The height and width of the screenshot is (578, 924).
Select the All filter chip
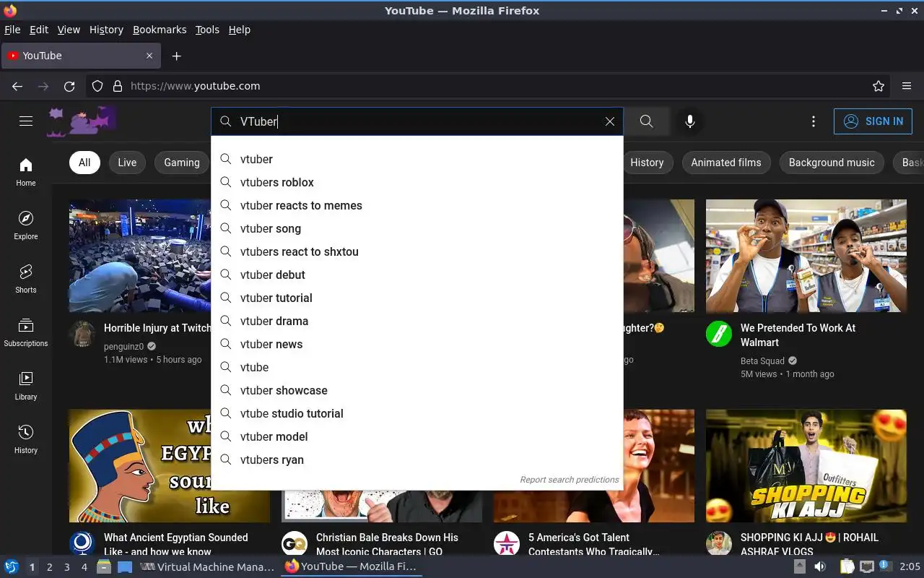[x=84, y=163]
